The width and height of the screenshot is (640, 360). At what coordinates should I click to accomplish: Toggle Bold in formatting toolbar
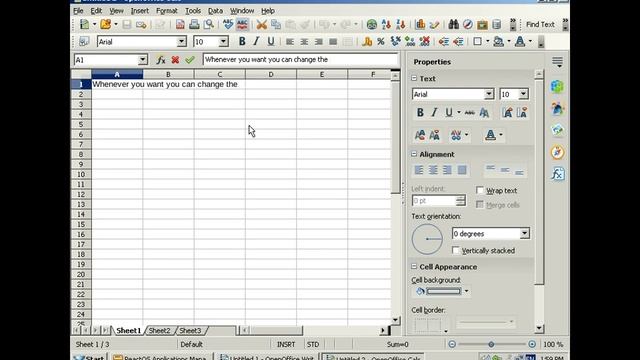pyautogui.click(x=242, y=42)
